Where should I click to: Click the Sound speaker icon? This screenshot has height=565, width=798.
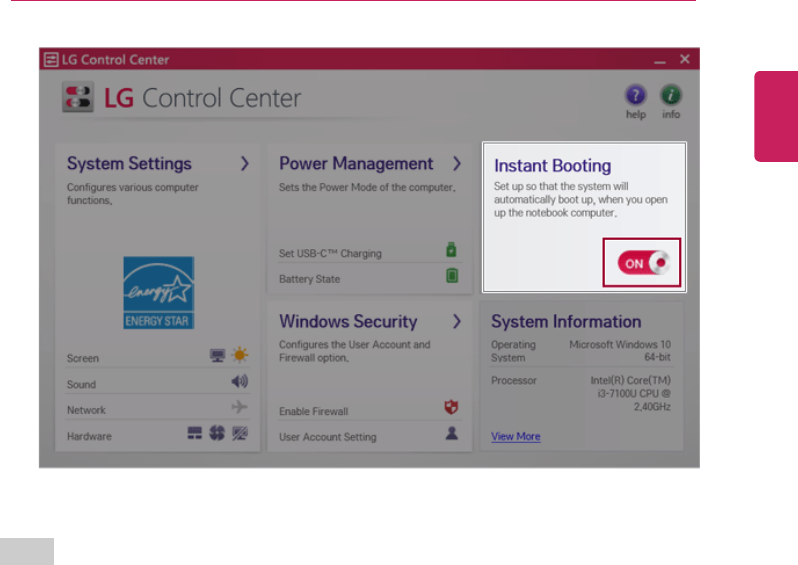coord(240,381)
